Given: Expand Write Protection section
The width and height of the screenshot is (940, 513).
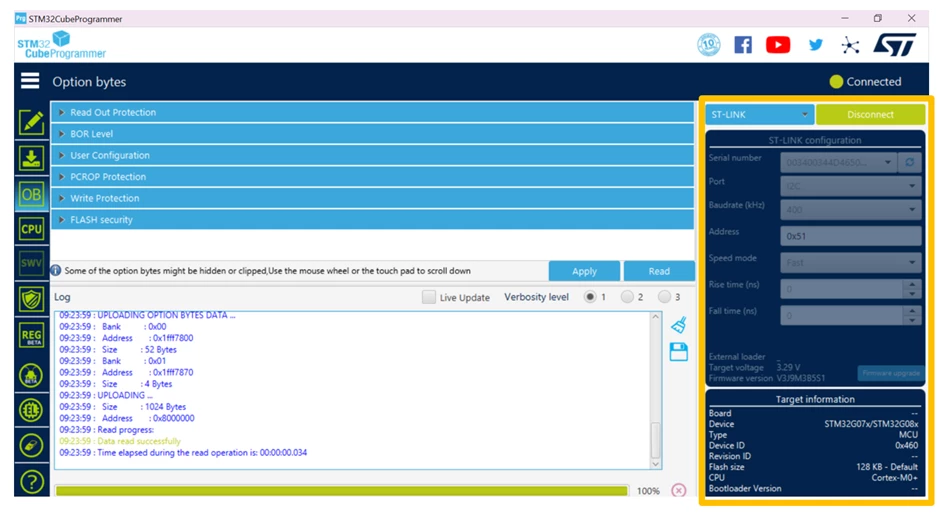Looking at the screenshot, I should coord(372,198).
